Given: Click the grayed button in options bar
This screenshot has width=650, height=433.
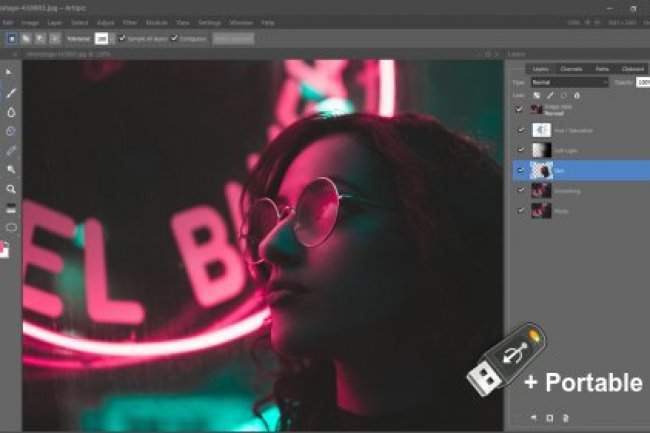Looking at the screenshot, I should click(x=233, y=39).
